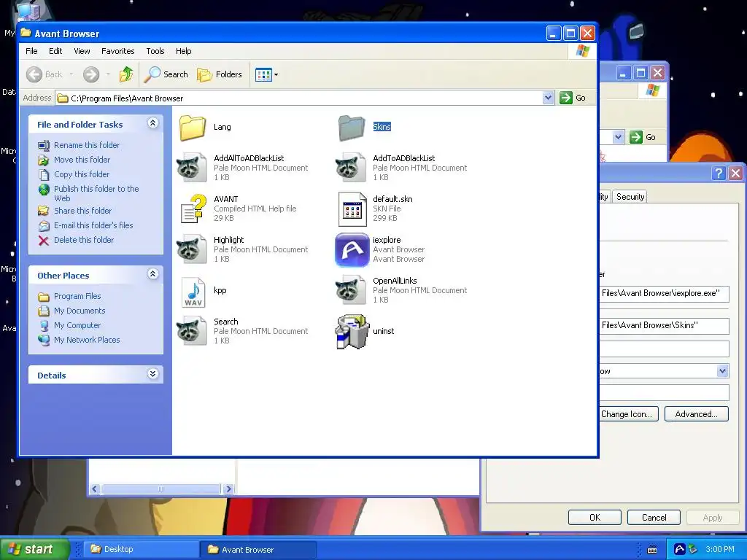Switch to the Security tab in properties dialog
Screen dimensions: 747x560
tap(630, 197)
